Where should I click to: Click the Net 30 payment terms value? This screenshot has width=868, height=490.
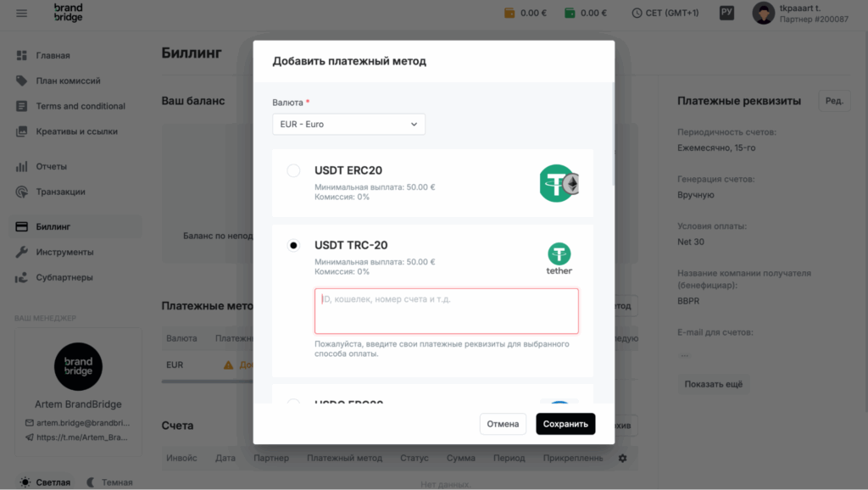click(x=690, y=242)
